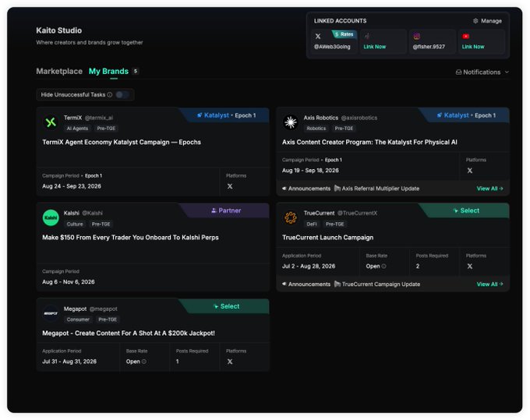Open the Rates badge on X account

(344, 34)
